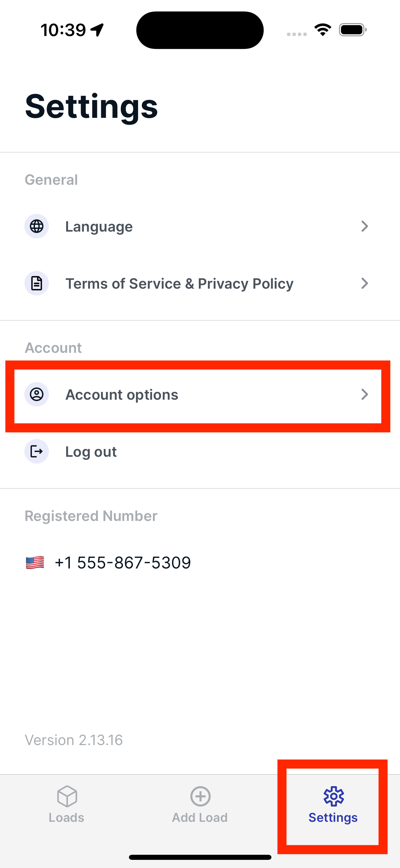This screenshot has width=400, height=868.
Task: Tap the Log out arrow icon
Action: point(37,451)
